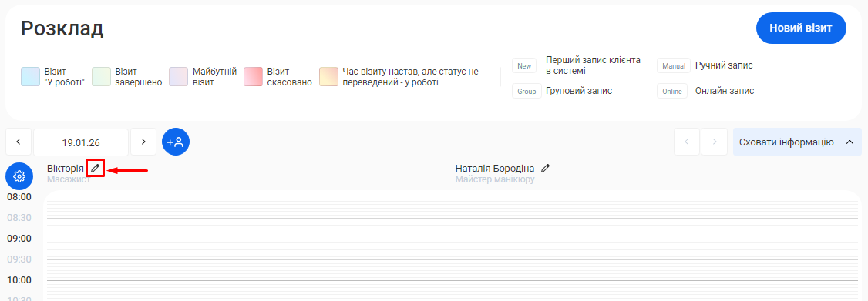Image resolution: width=868 pixels, height=301 pixels.
Task: Click the Новий візит button
Action: tap(800, 28)
